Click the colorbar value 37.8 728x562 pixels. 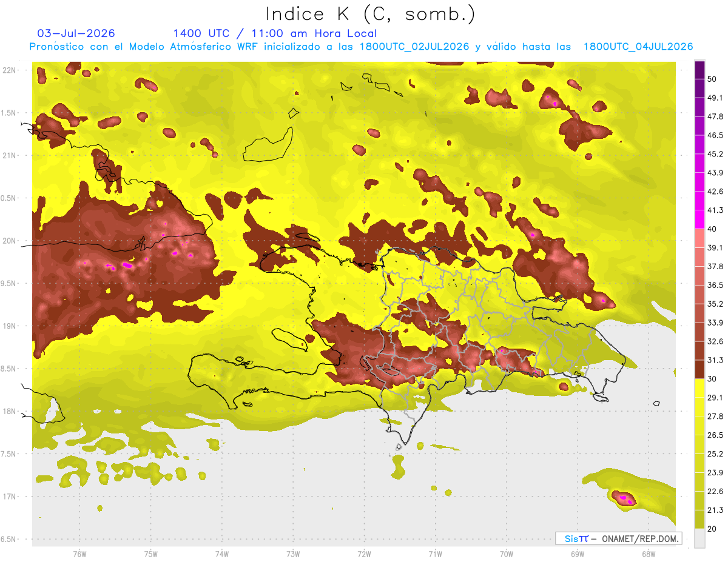pyautogui.click(x=716, y=267)
